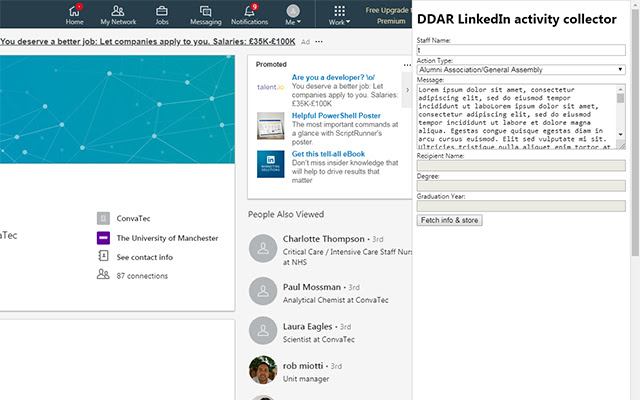The image size is (640, 400).
Task: Open the Me profile menu
Action: click(x=293, y=14)
